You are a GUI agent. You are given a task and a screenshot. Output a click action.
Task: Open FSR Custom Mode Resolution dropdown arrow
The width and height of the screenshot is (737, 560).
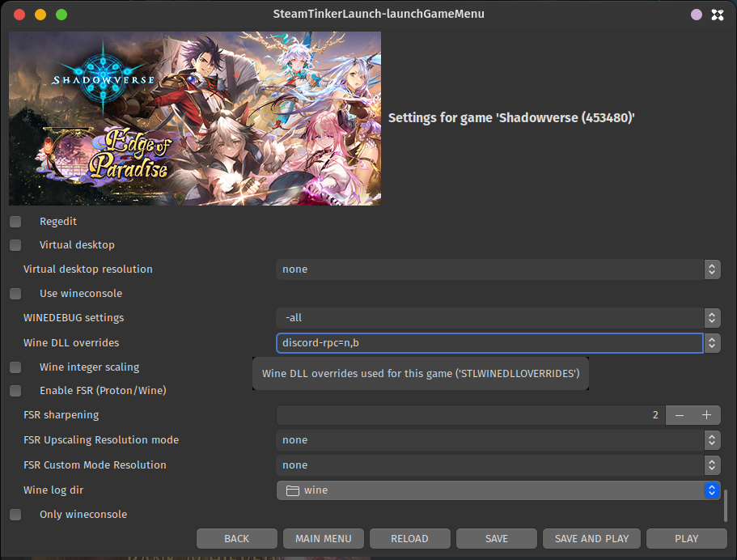pos(712,465)
